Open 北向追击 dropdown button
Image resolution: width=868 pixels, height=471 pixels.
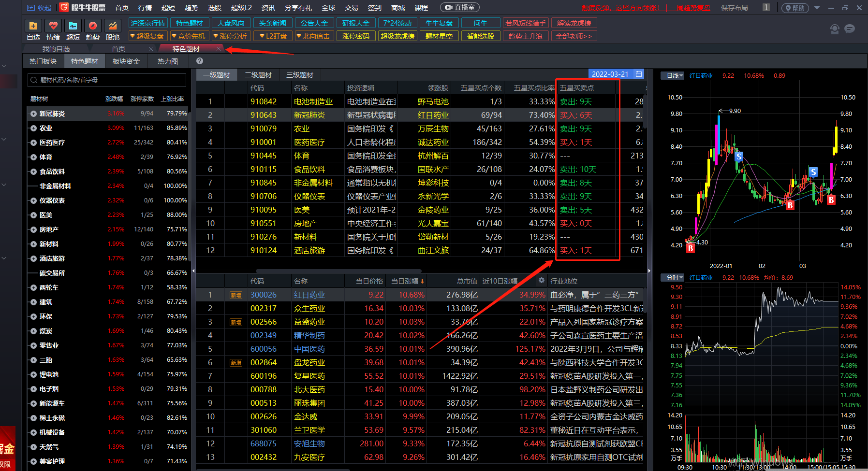314,36
